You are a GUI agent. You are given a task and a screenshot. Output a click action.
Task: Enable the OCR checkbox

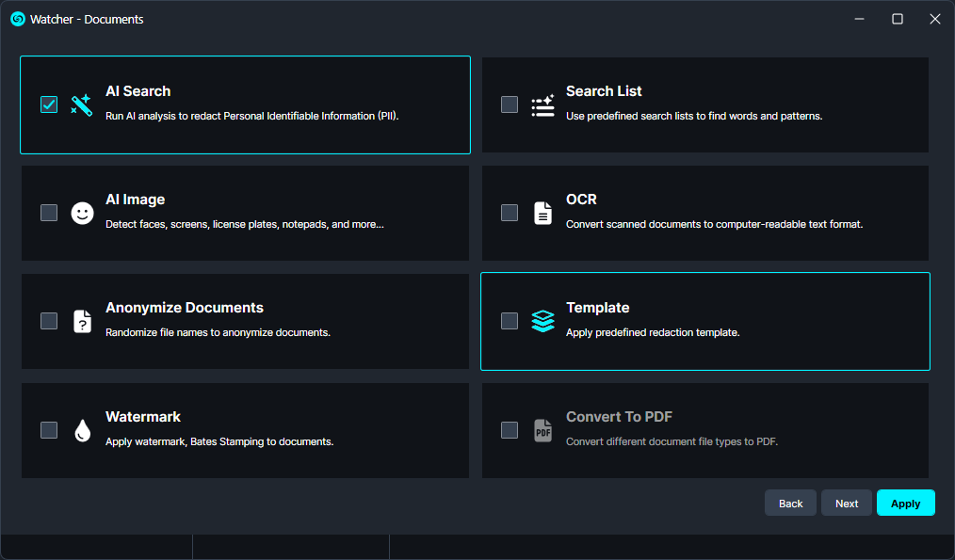510,213
